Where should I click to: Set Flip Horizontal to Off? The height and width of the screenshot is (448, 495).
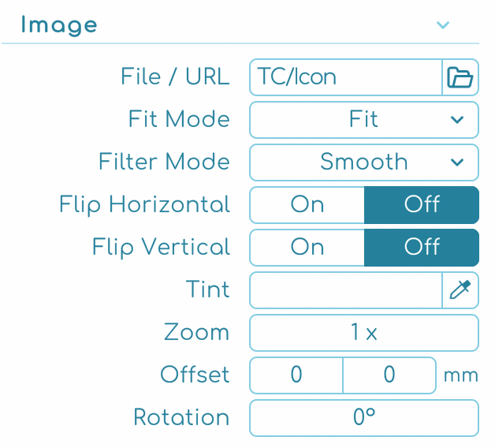421,205
